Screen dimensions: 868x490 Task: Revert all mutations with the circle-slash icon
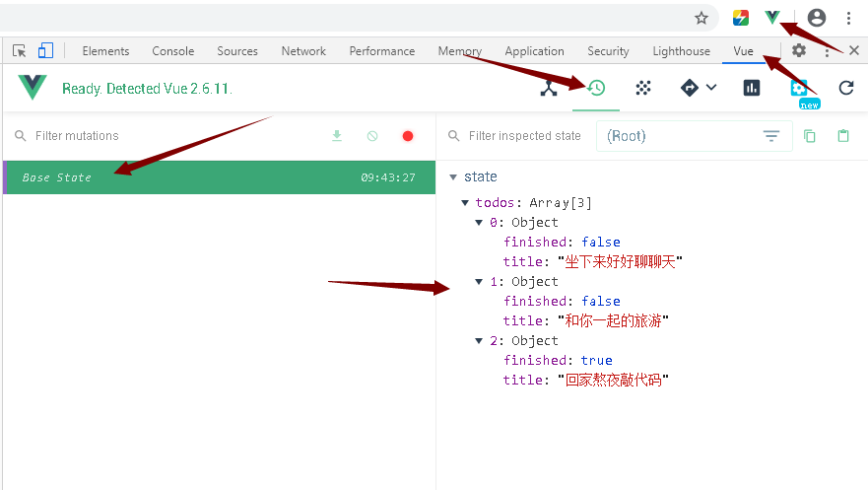click(x=372, y=136)
